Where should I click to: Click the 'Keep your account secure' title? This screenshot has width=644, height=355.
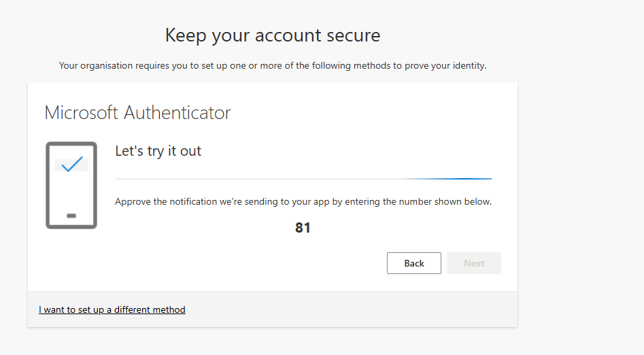click(273, 35)
